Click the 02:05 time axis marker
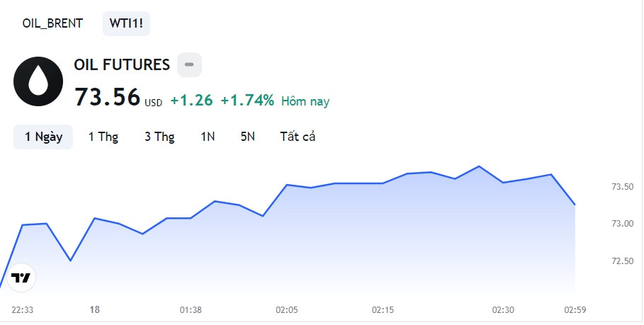Screen dimensions: 644x325 coord(287,310)
